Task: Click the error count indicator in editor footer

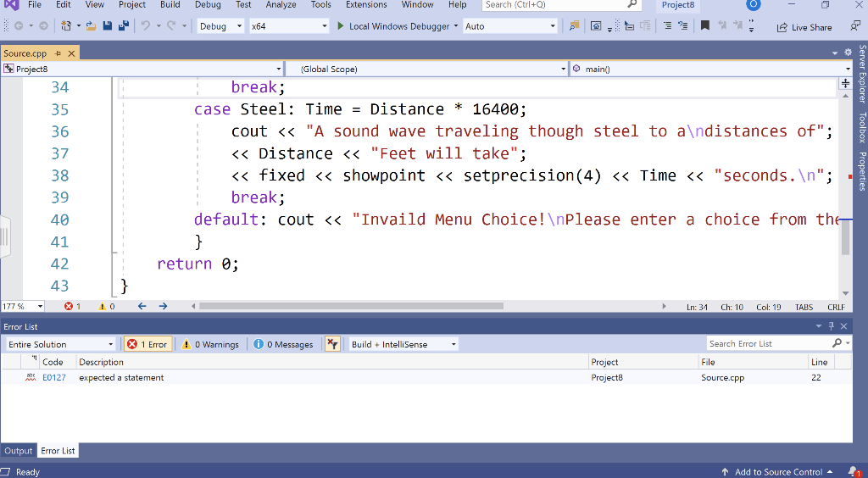Action: coord(73,306)
